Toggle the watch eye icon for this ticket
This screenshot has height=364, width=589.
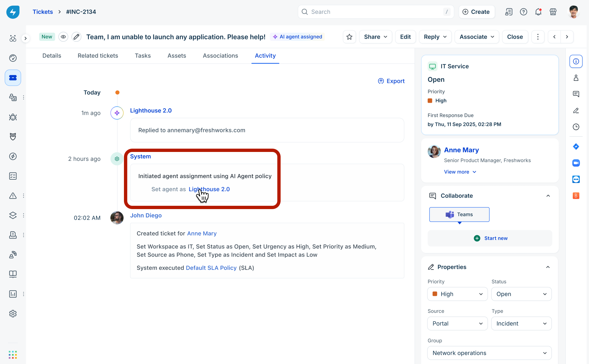pyautogui.click(x=63, y=37)
